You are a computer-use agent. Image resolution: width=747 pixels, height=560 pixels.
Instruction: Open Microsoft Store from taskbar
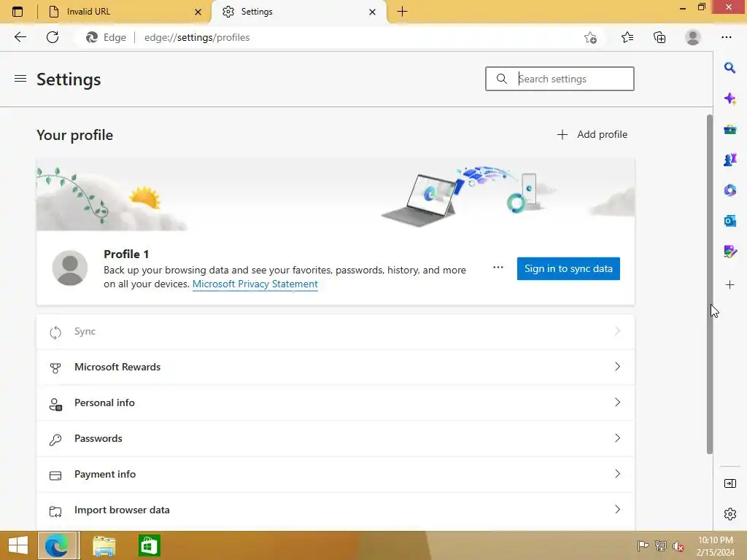(149, 545)
